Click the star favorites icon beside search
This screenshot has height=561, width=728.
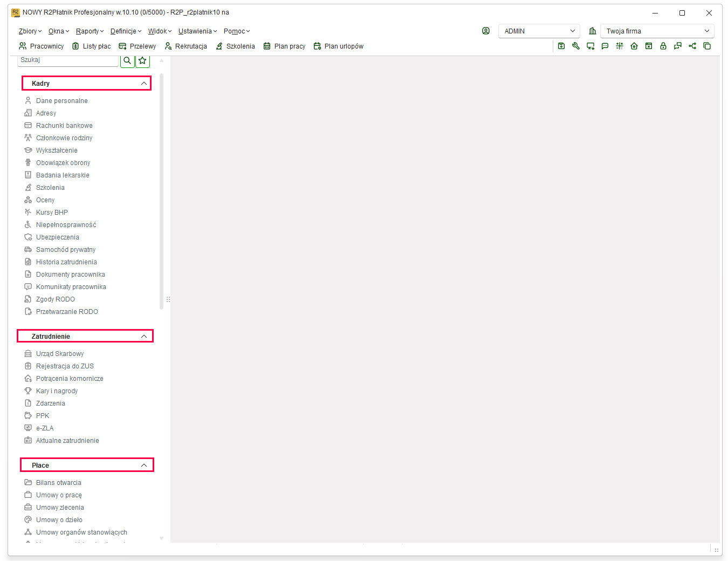[x=142, y=61]
